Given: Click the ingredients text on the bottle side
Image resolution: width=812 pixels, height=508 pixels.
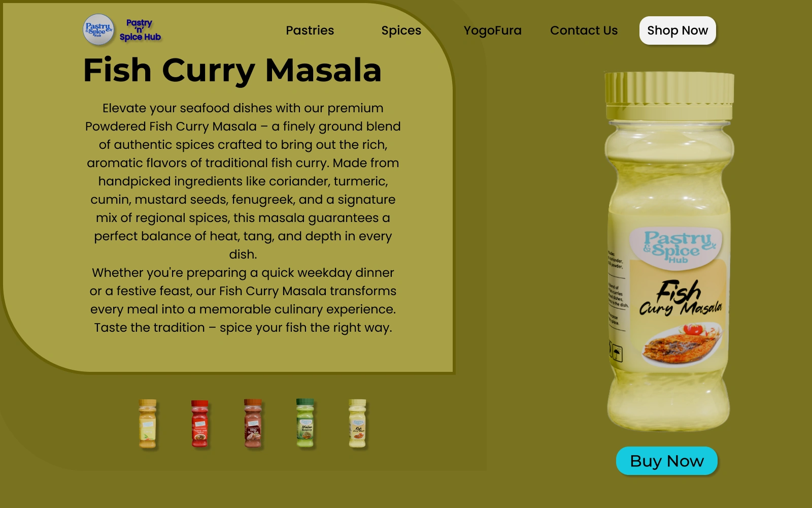Looking at the screenshot, I should [x=617, y=287].
